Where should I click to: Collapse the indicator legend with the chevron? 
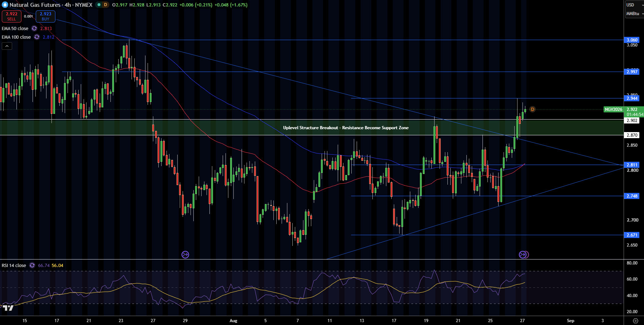click(7, 46)
